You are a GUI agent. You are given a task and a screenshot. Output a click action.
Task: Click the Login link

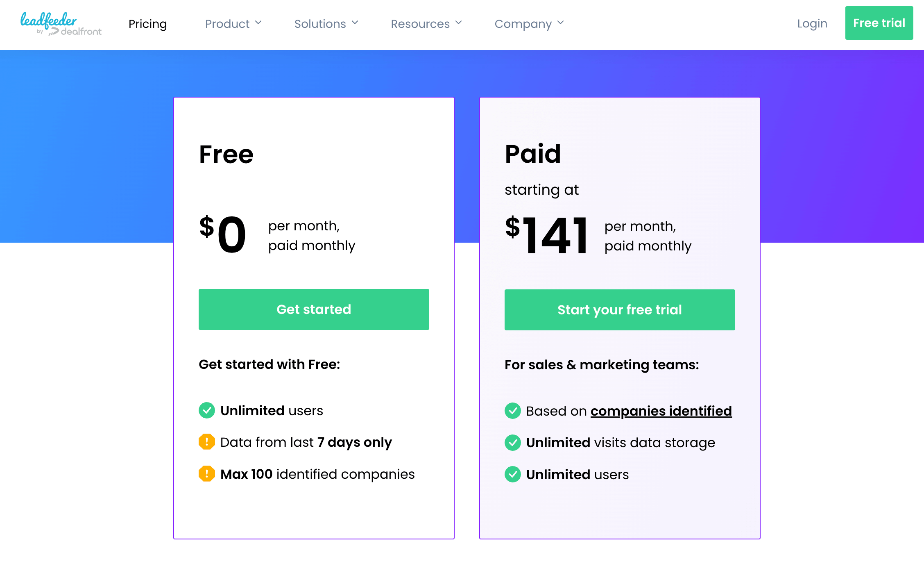click(812, 24)
